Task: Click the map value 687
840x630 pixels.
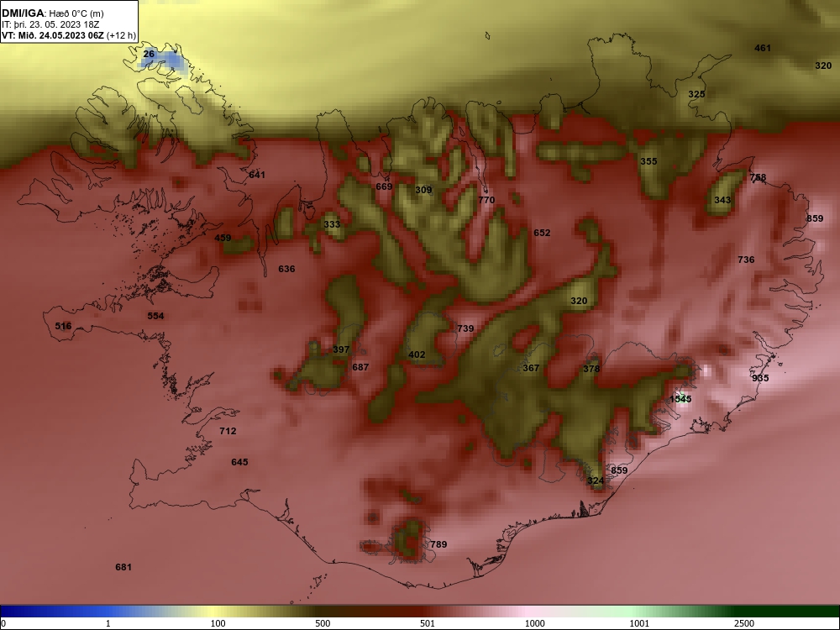Action: pyautogui.click(x=360, y=368)
